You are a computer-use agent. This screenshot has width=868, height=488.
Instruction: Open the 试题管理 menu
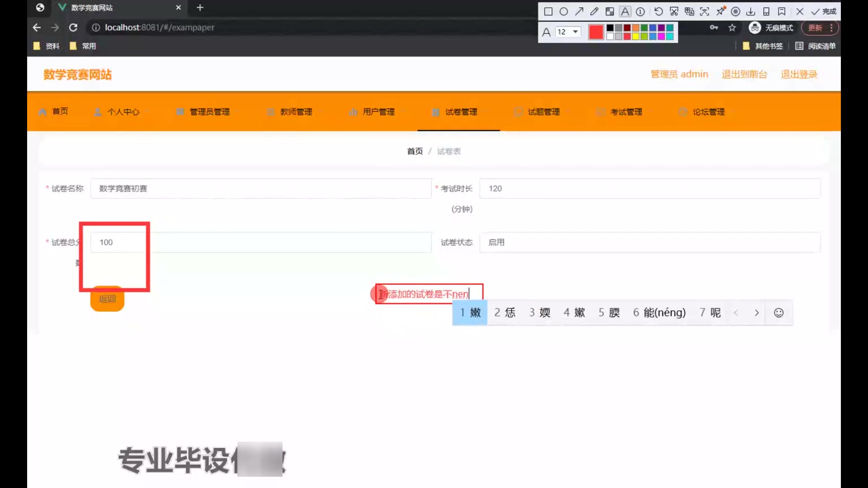pyautogui.click(x=543, y=112)
